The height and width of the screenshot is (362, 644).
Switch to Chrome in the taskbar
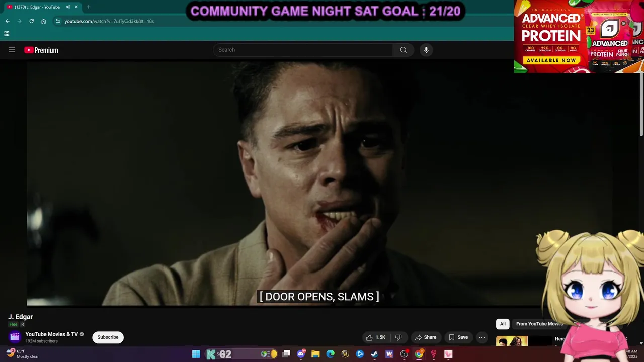419,354
